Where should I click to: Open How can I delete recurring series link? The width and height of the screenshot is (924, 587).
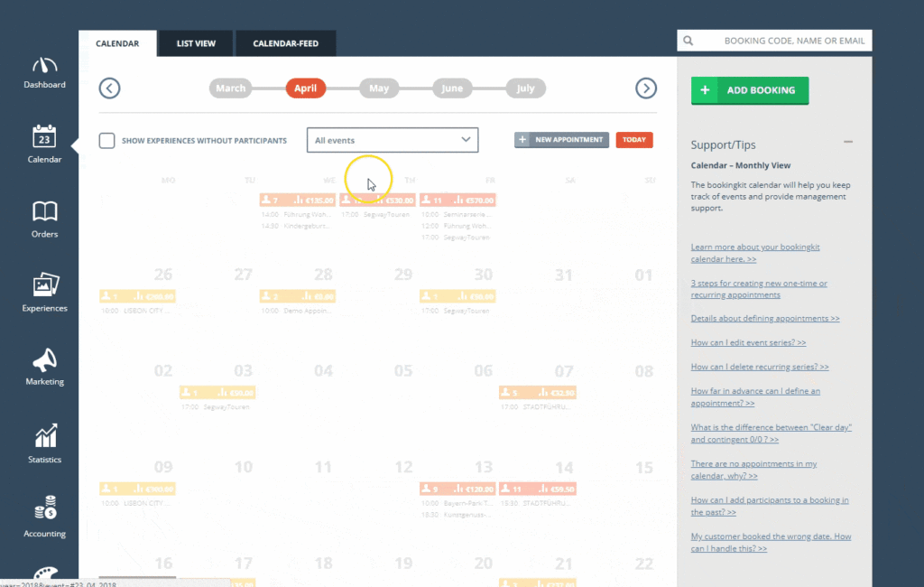760,367
